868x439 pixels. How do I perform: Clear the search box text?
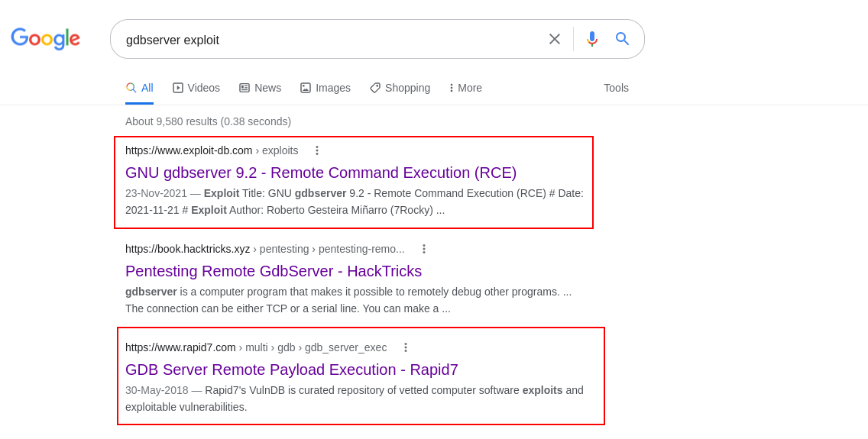tap(555, 39)
